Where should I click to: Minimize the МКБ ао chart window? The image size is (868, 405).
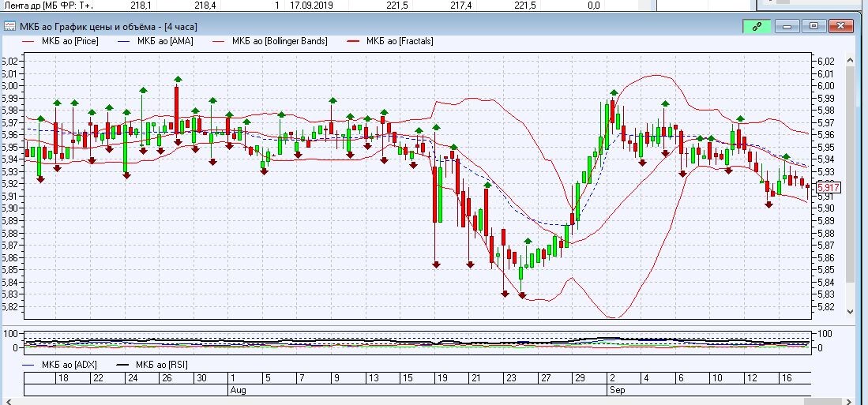(787, 26)
